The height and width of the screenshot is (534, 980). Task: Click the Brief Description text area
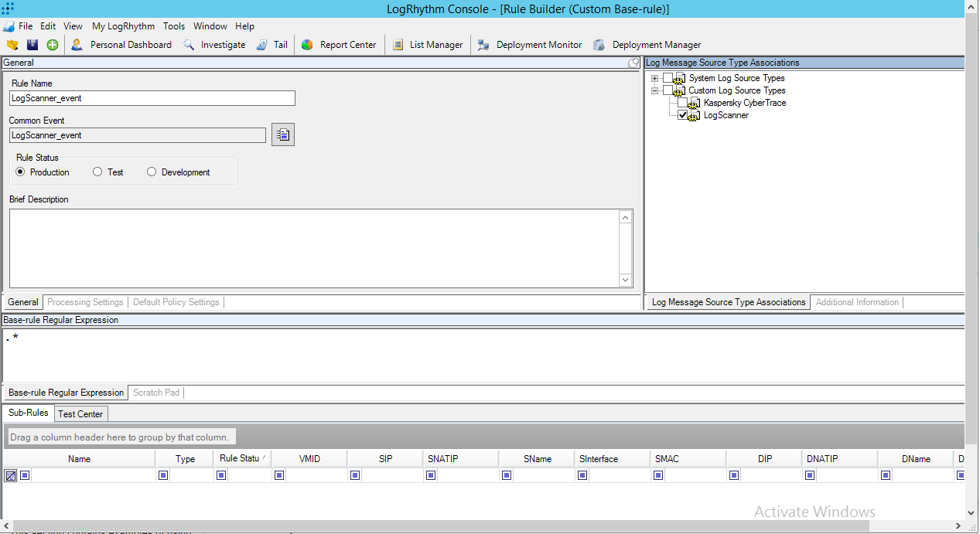point(317,247)
